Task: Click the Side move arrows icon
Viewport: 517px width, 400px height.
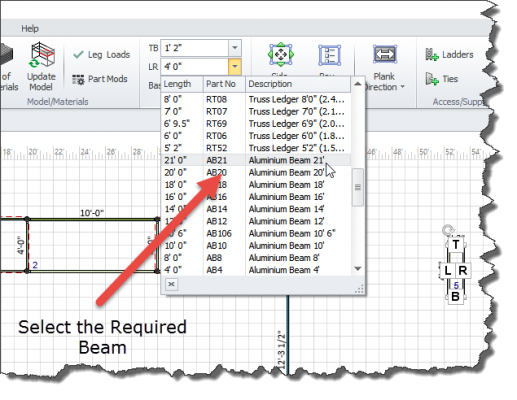Action: [281, 54]
